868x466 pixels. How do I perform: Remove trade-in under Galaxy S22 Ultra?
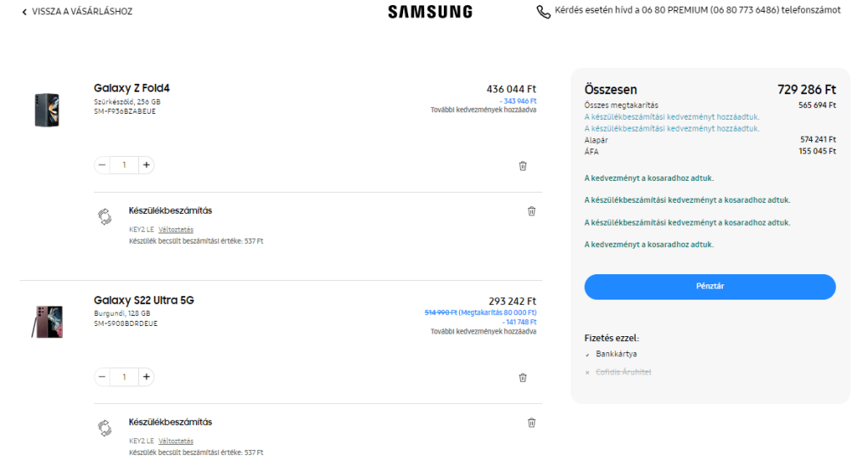531,422
